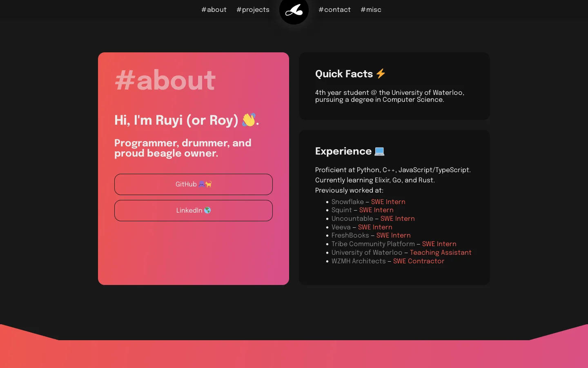Viewport: 588px width, 368px height.
Task: Click the Teaching Assistant role text
Action: pos(441,253)
